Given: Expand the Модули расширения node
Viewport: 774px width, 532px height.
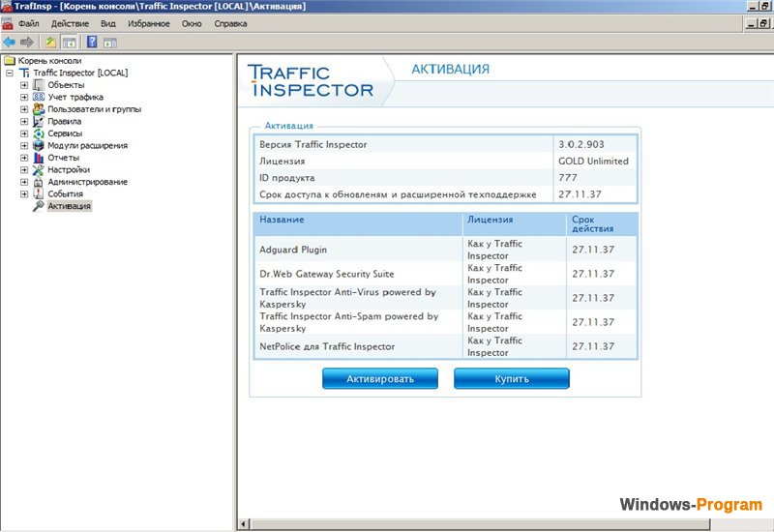Looking at the screenshot, I should (23, 146).
